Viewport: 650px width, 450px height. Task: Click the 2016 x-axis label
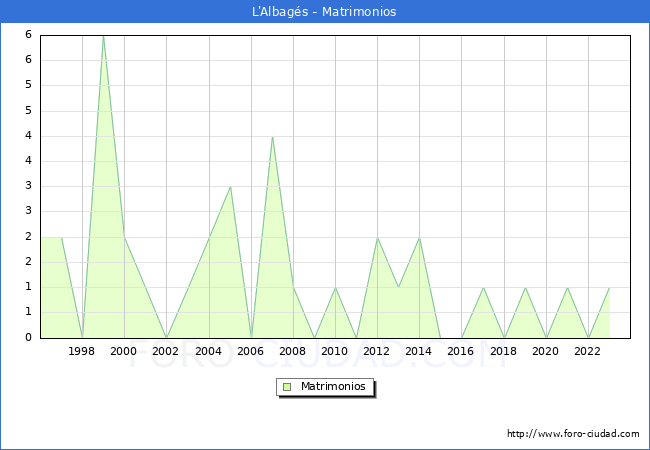[461, 351]
